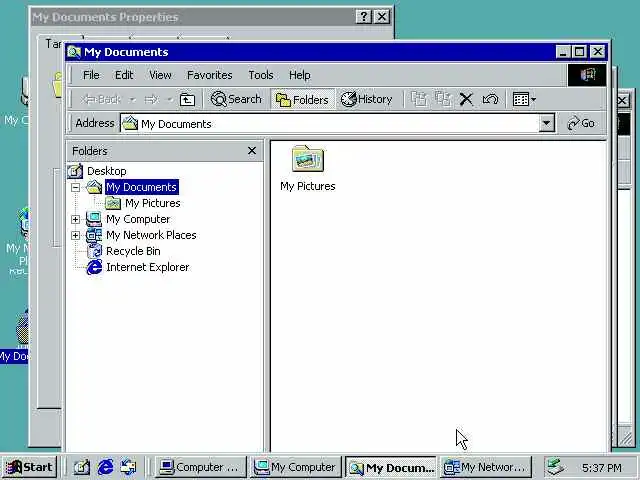
Task: Open the Edit menu
Action: (124, 75)
